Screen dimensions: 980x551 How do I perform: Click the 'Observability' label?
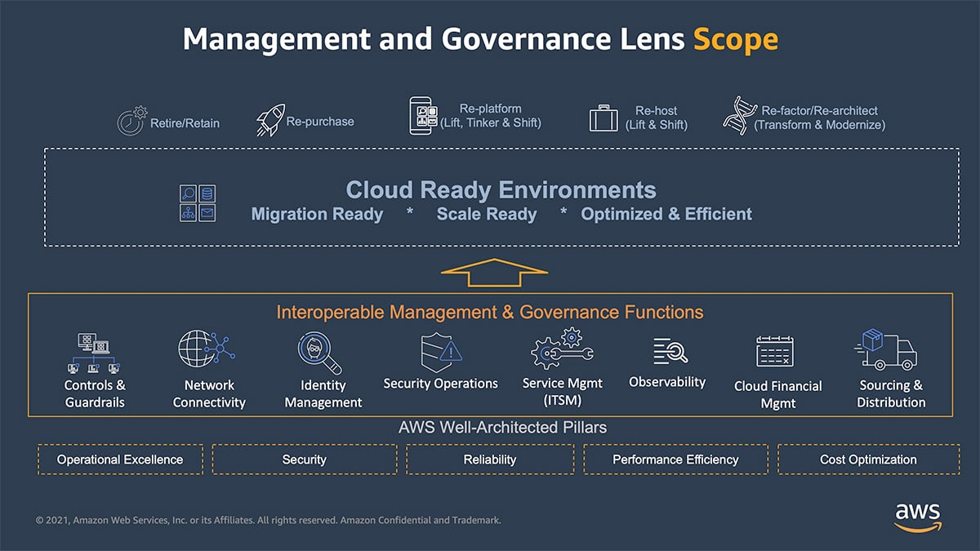tap(667, 382)
